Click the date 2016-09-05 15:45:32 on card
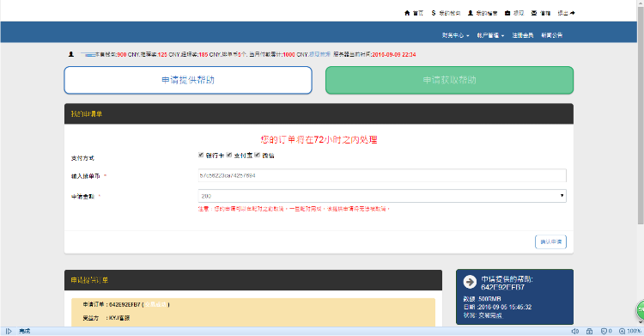Viewport: 644px width, 336px height. pos(505,307)
